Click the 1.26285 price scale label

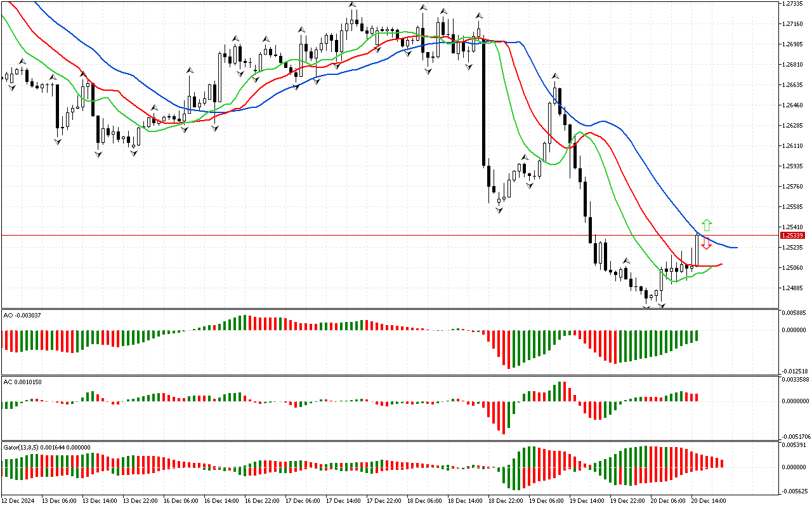point(794,126)
